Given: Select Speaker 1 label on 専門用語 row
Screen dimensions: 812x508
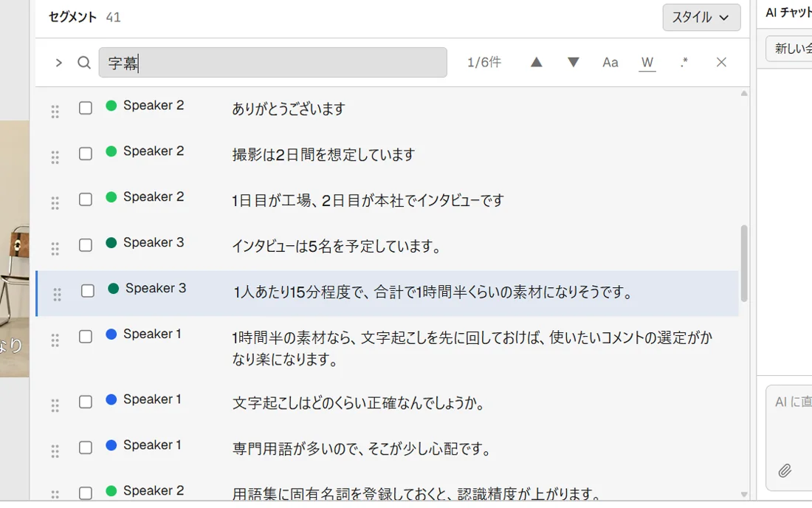Looking at the screenshot, I should tap(152, 445).
